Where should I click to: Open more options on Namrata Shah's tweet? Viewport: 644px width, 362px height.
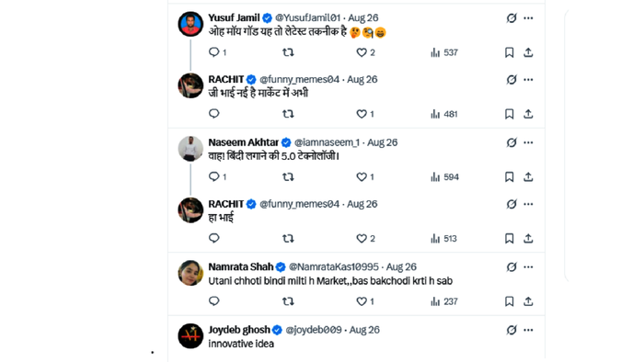click(x=528, y=267)
